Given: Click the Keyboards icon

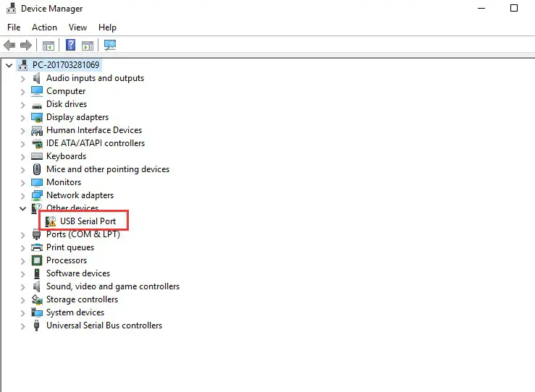Looking at the screenshot, I should pyautogui.click(x=37, y=156).
